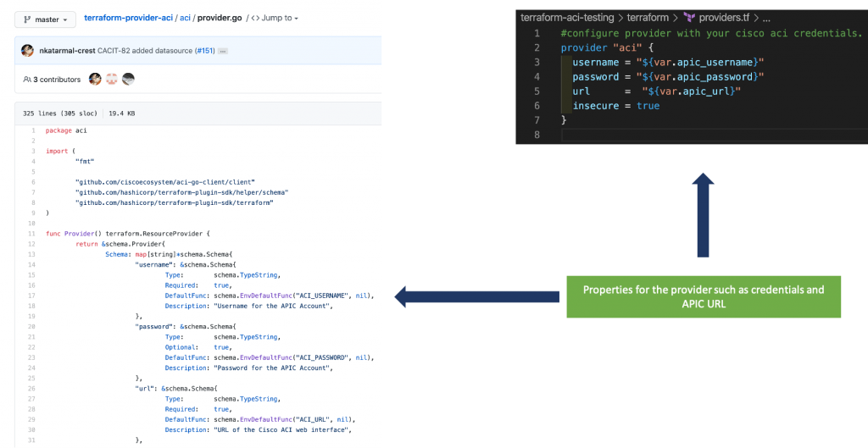Open the master branch dropdown
The image size is (868, 448).
coord(45,19)
